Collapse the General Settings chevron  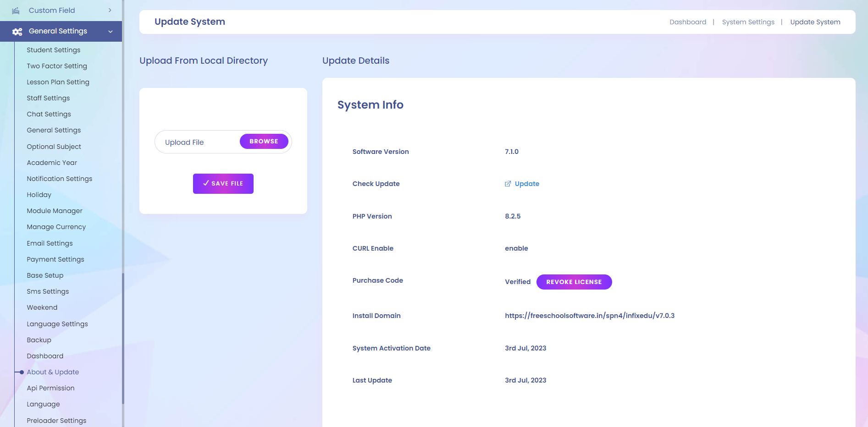click(111, 32)
